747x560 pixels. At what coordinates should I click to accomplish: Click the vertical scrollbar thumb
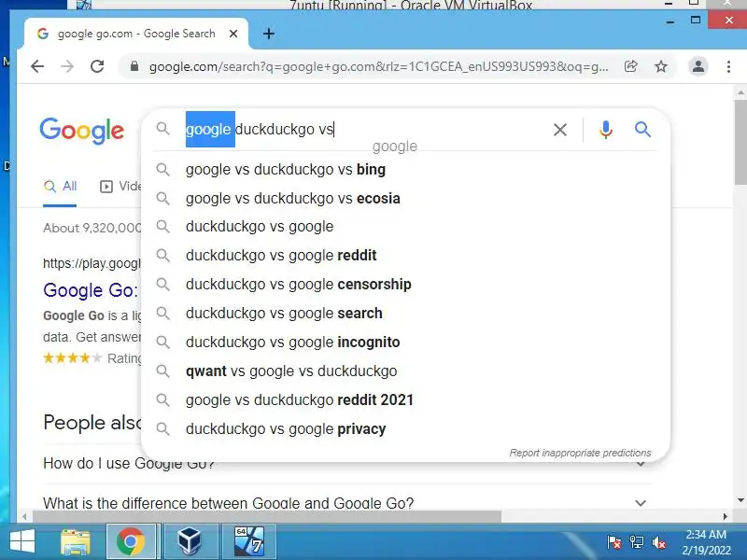(x=740, y=142)
